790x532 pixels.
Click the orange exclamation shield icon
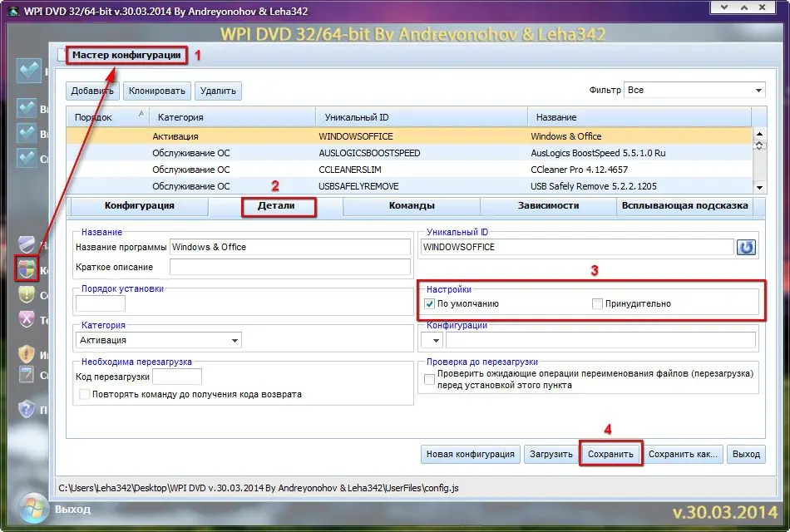27,353
